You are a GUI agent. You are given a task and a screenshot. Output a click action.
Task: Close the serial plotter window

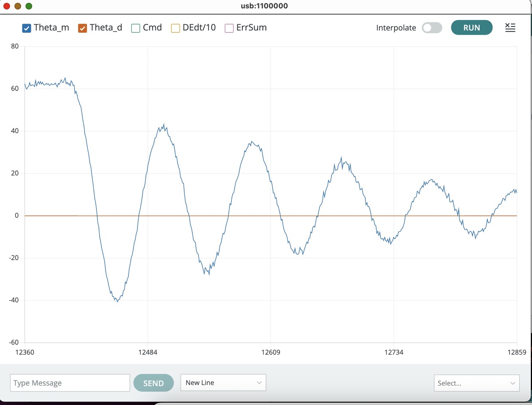coord(7,6)
